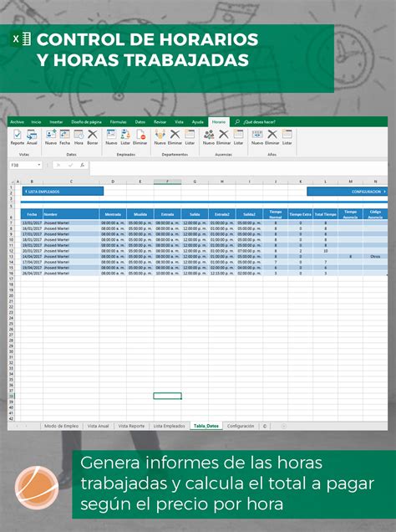Click the formula bar confirm checkmark icon

coord(70,166)
